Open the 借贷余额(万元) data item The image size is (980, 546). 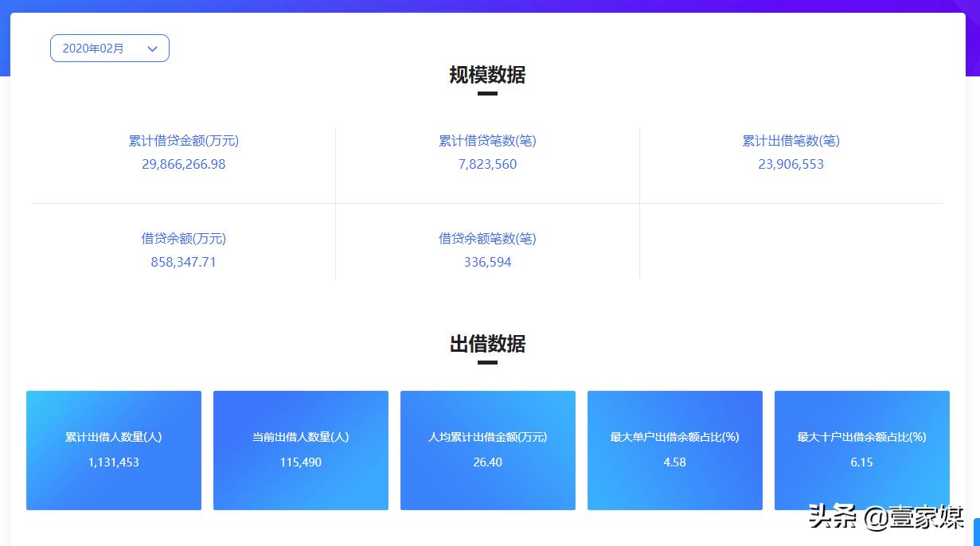183,239
